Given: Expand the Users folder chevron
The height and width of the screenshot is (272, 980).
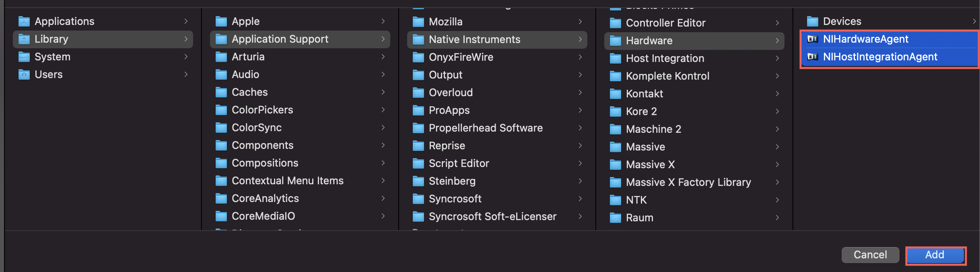Looking at the screenshot, I should pyautogui.click(x=186, y=74).
